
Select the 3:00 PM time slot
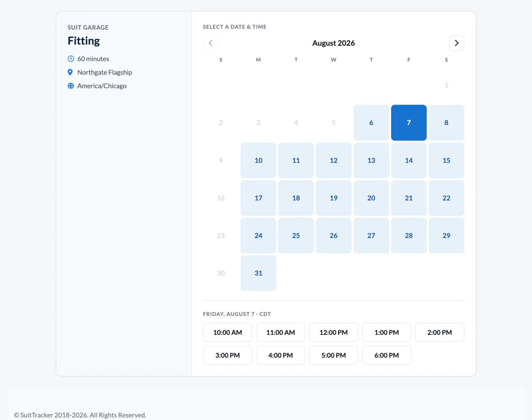[x=227, y=355]
